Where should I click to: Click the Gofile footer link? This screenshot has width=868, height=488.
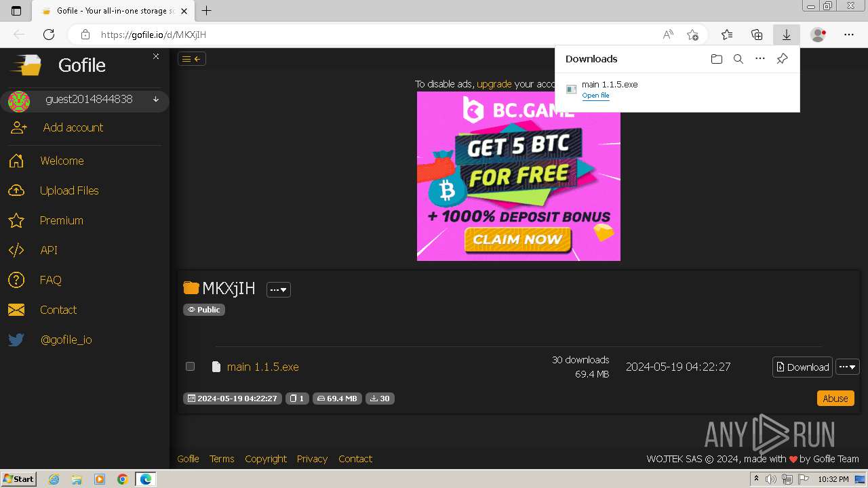[188, 459]
